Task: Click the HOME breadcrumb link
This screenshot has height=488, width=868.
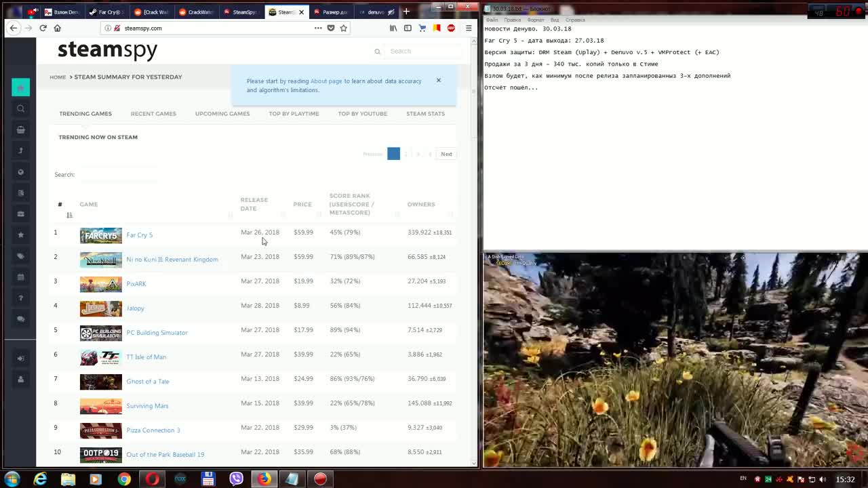Action: click(58, 77)
